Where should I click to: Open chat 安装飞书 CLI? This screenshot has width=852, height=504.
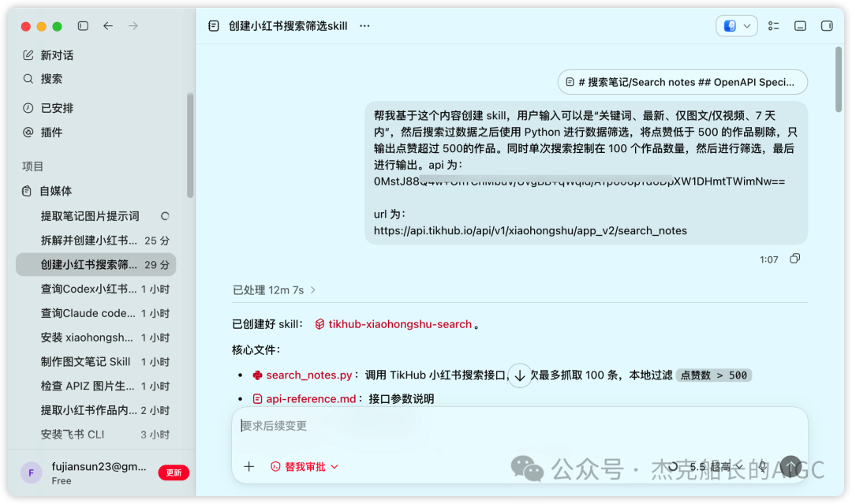click(96, 435)
